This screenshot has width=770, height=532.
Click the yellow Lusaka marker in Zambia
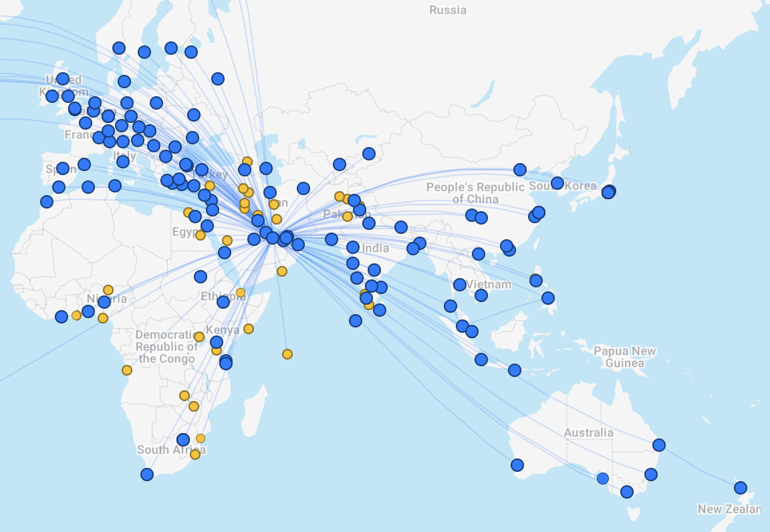tap(184, 396)
